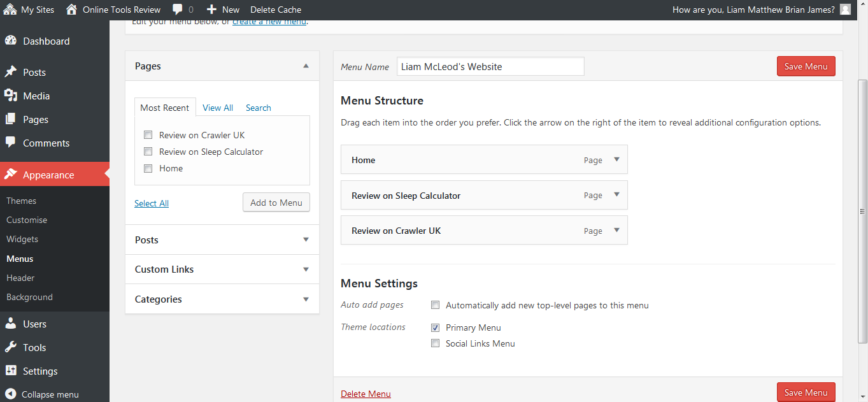Enable automatically add new top-level pages
Screen dimensions: 868x402
point(436,305)
